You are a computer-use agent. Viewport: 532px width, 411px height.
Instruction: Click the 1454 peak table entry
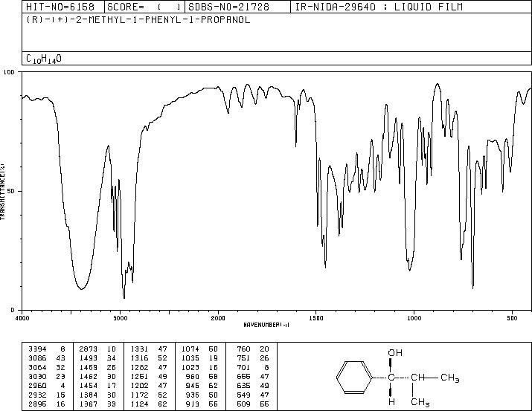point(97,386)
